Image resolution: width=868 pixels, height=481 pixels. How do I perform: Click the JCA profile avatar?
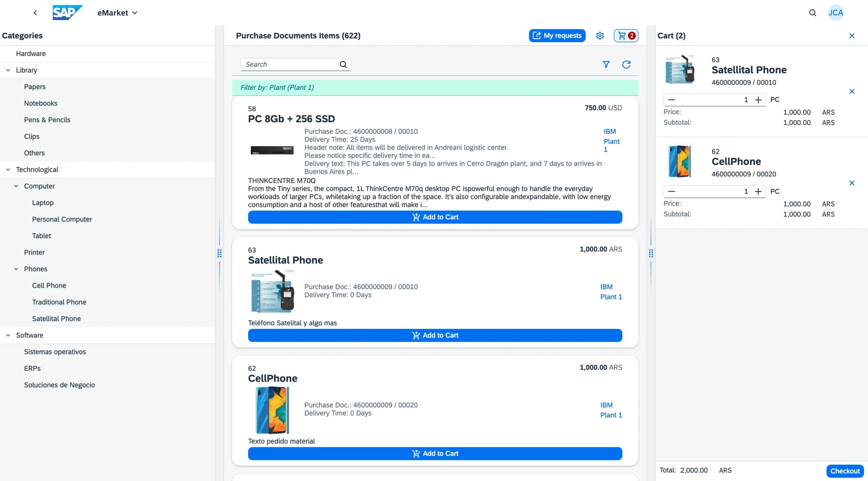835,13
